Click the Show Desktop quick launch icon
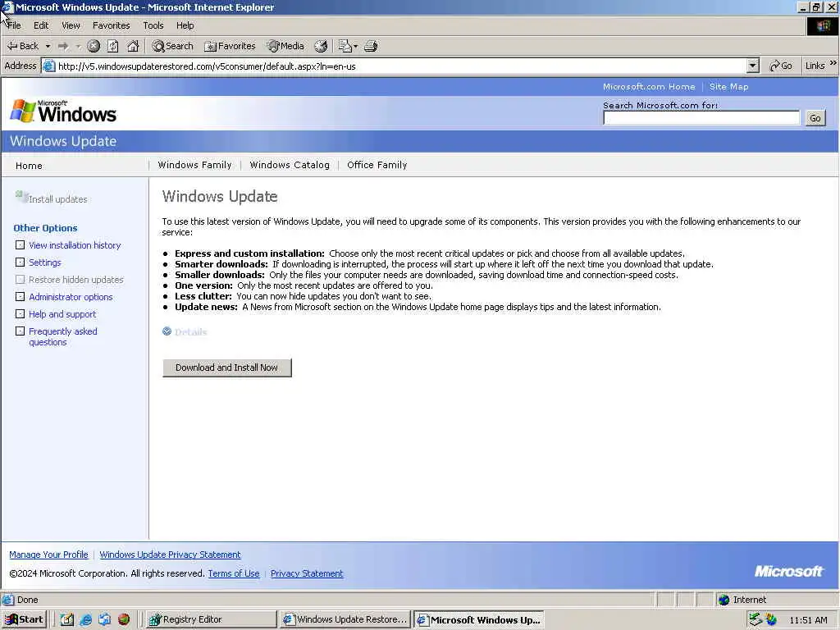This screenshot has height=630, width=840. click(67, 619)
